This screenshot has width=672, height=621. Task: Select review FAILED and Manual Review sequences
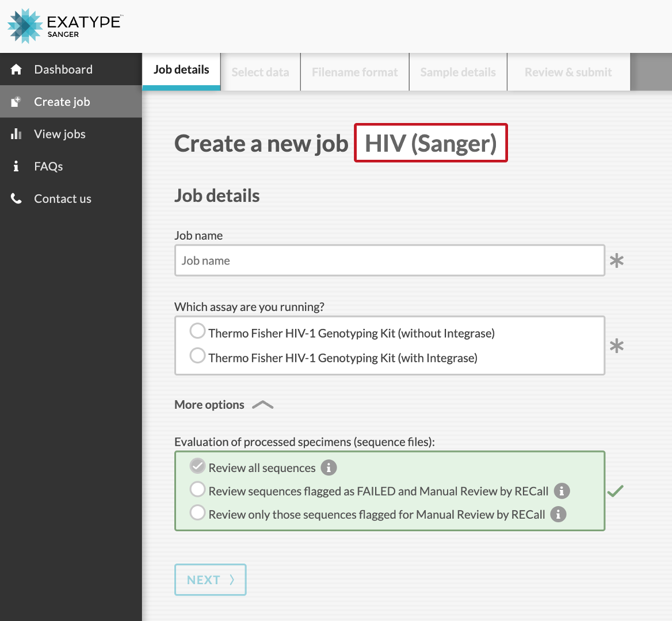(x=197, y=489)
